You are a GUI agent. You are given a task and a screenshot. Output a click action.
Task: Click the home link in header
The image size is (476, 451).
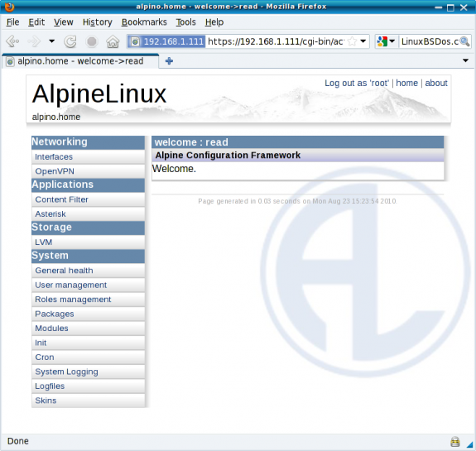[x=406, y=83]
